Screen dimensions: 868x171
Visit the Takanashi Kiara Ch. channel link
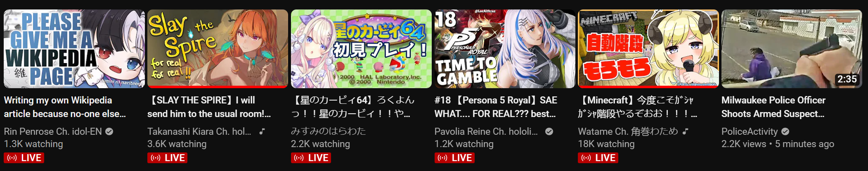pyautogui.click(x=199, y=131)
